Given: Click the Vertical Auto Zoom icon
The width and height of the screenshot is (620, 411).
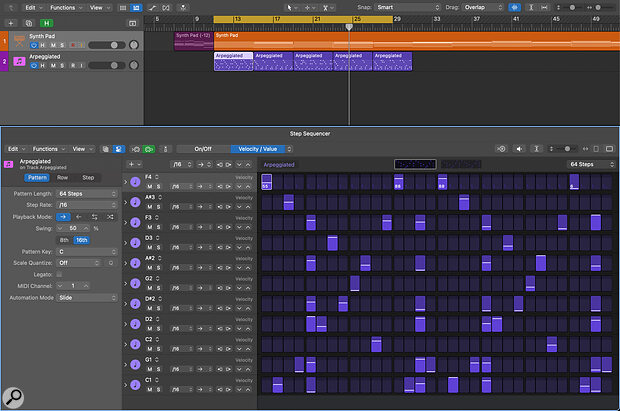Looking at the screenshot, I should [531, 8].
